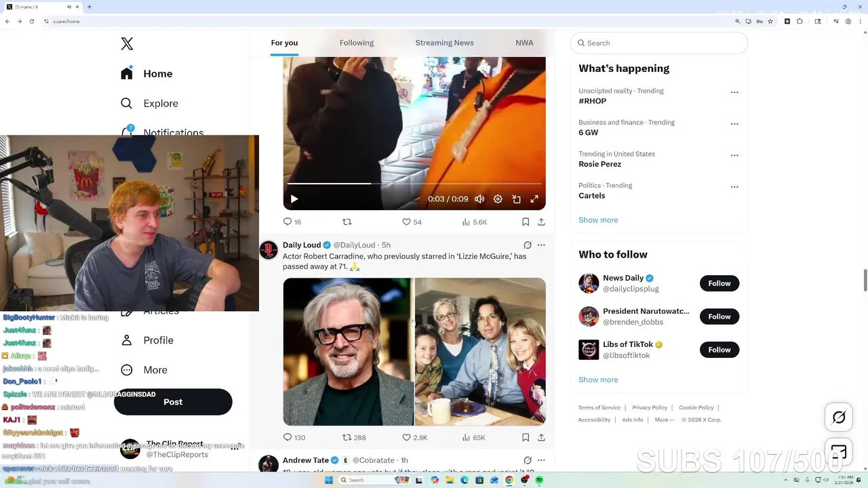Viewport: 868px width, 488px height.
Task: Expand the More footer menu
Action: 665,420
